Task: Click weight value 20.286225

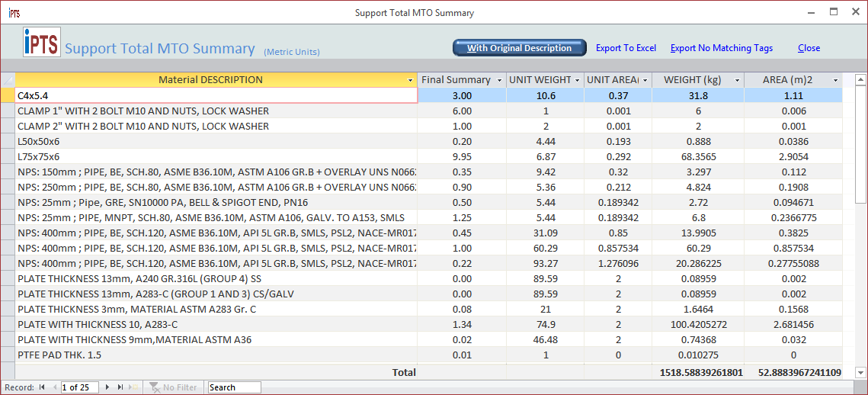Action: (697, 263)
